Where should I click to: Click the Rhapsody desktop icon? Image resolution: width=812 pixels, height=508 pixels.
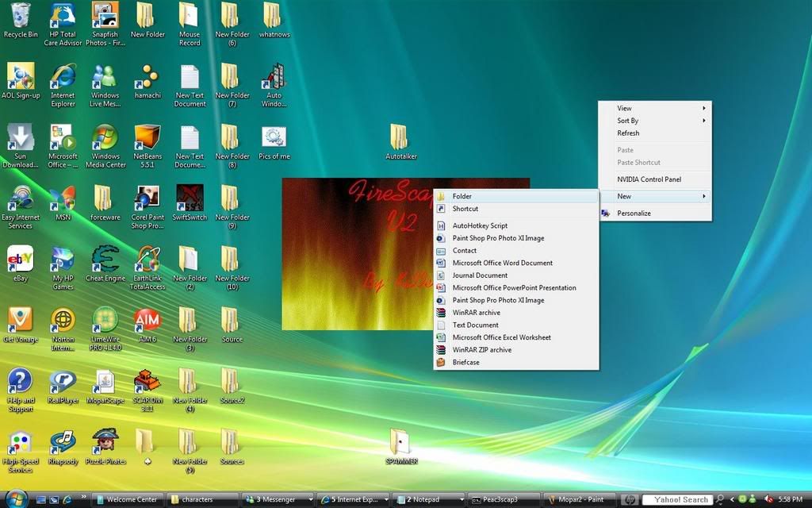click(63, 447)
